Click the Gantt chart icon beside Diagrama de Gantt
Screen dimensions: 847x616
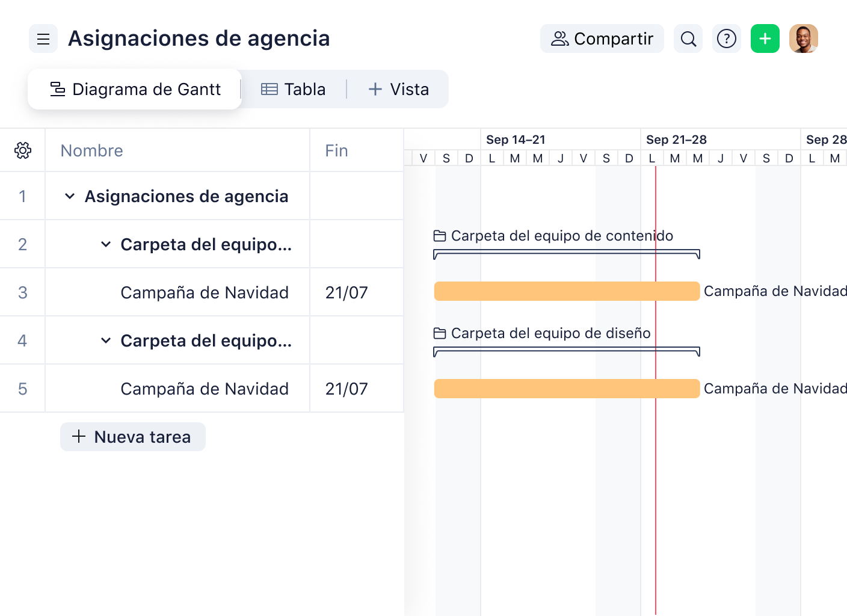point(58,88)
